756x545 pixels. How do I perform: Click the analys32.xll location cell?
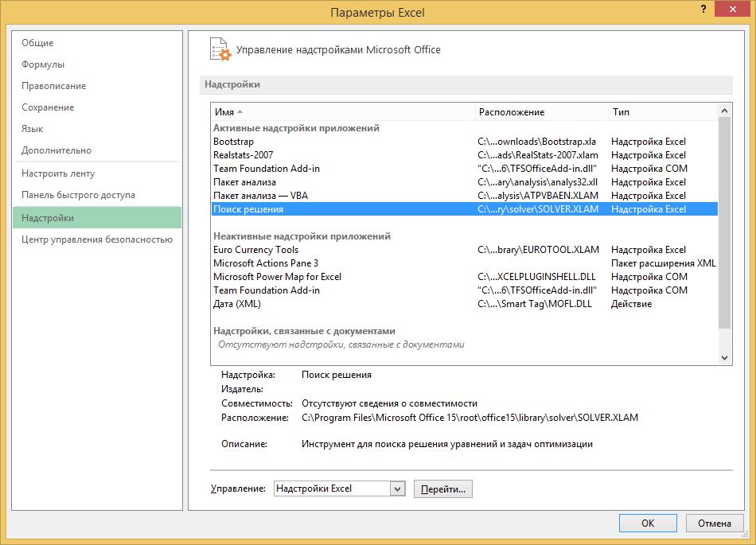(x=538, y=182)
